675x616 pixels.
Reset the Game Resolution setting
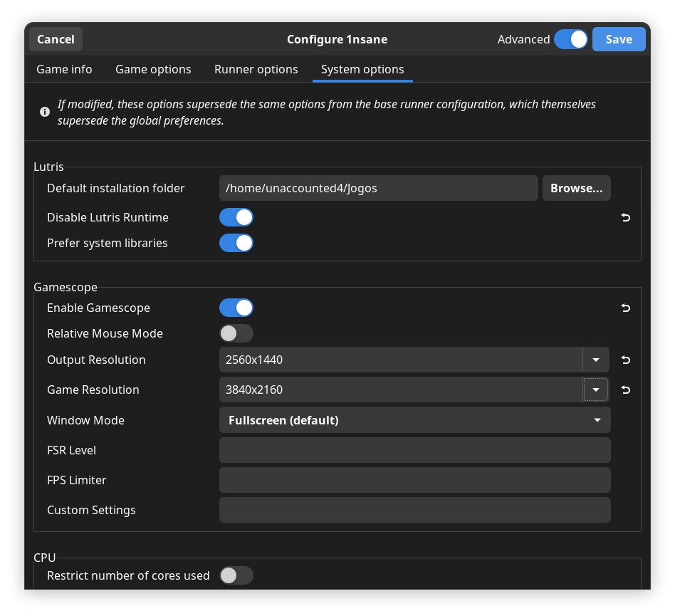tap(625, 390)
